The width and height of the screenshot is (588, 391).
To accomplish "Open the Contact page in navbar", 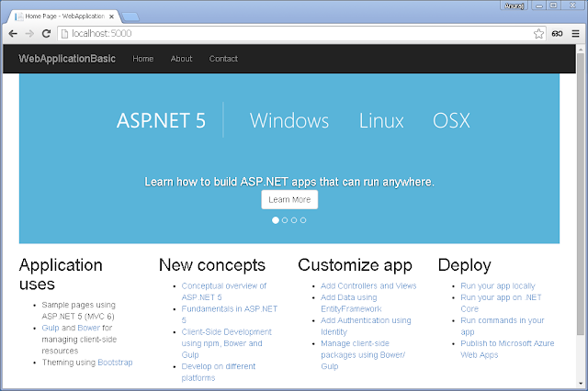I will tap(223, 59).
